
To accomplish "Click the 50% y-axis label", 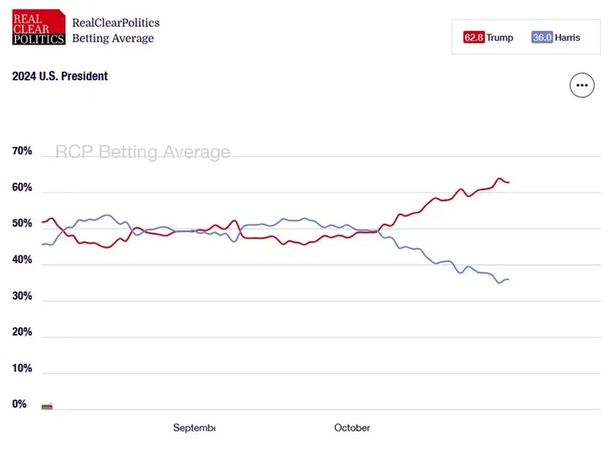I will (22, 224).
